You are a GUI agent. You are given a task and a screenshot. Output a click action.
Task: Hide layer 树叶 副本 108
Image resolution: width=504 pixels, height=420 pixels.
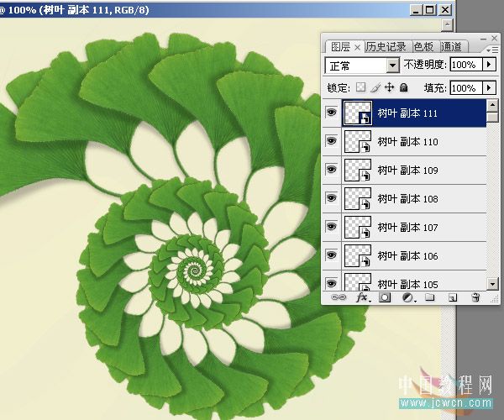point(332,197)
